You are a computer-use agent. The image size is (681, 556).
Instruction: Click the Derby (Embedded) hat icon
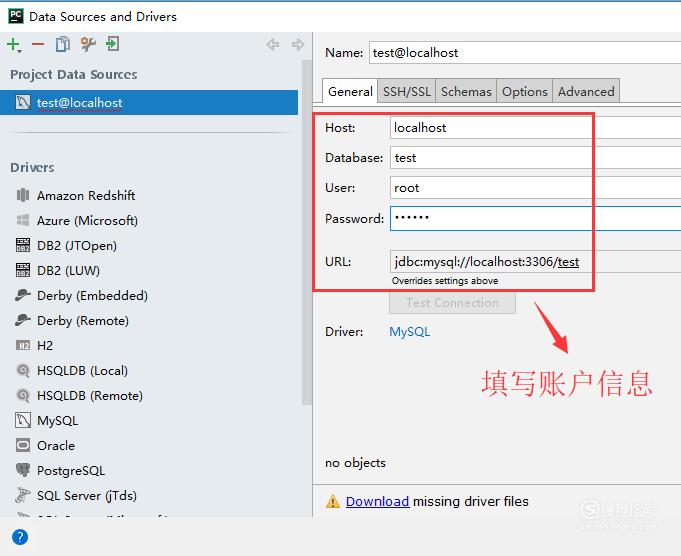tap(23, 295)
